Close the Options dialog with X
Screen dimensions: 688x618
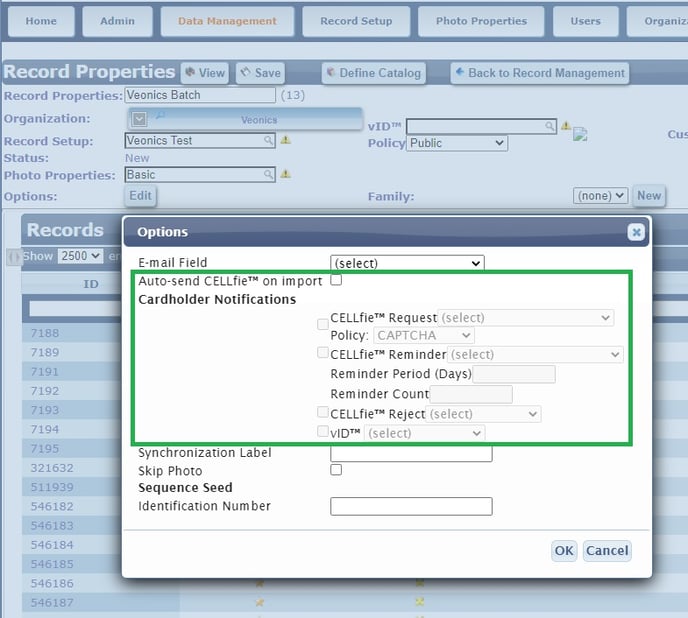click(636, 232)
